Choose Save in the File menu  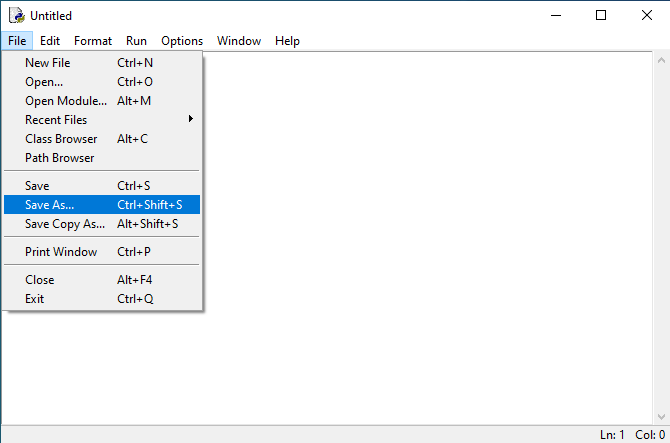click(x=102, y=186)
